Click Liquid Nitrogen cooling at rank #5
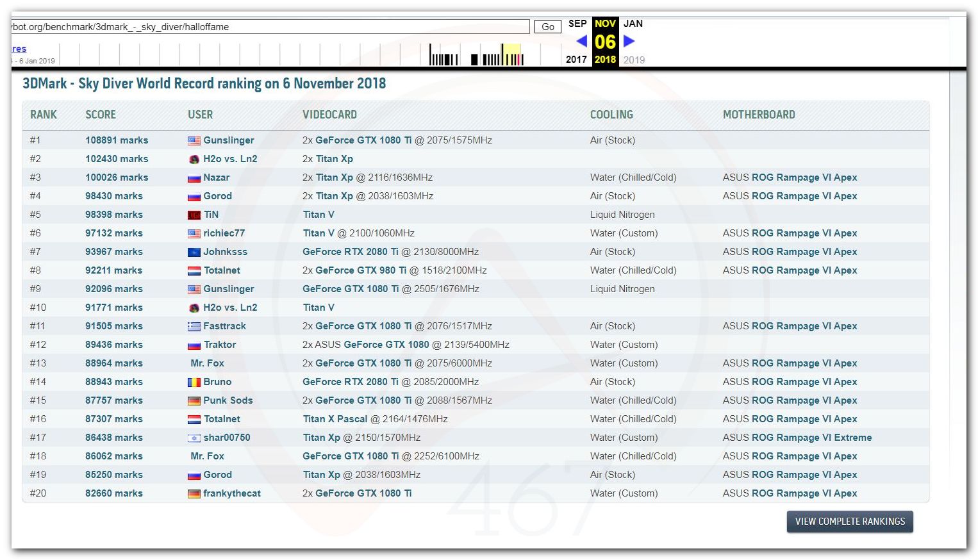Image resolution: width=978 pixels, height=560 pixels. click(622, 215)
